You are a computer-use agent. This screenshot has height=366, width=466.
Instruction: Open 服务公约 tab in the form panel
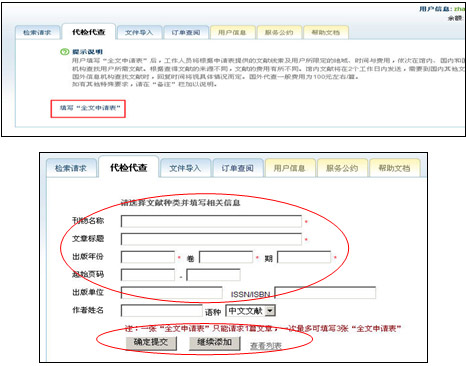(x=342, y=168)
